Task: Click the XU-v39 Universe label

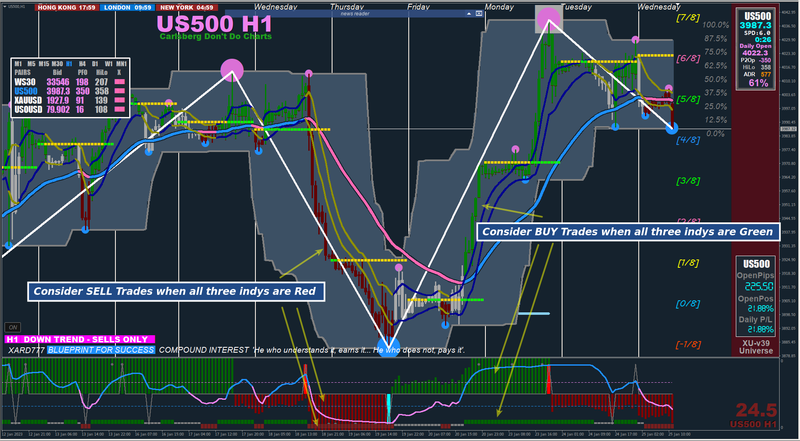Action: [756, 347]
